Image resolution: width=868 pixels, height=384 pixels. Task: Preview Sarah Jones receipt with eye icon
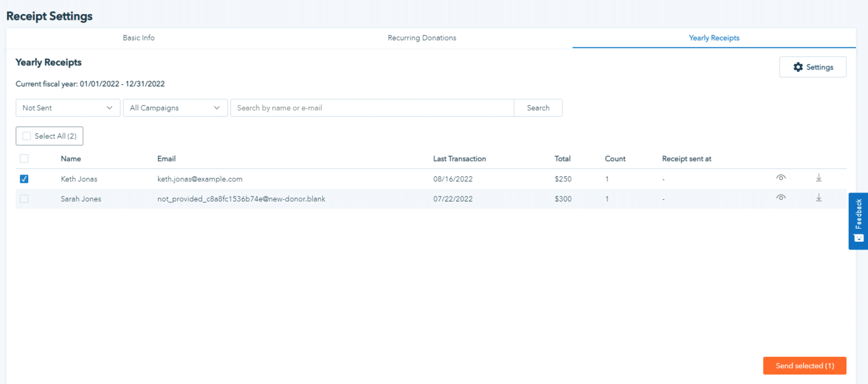tap(781, 198)
